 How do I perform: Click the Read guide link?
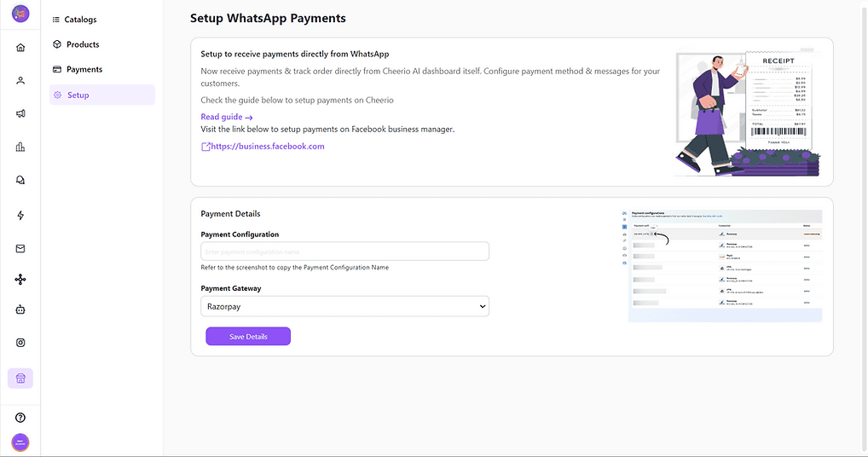pos(227,117)
